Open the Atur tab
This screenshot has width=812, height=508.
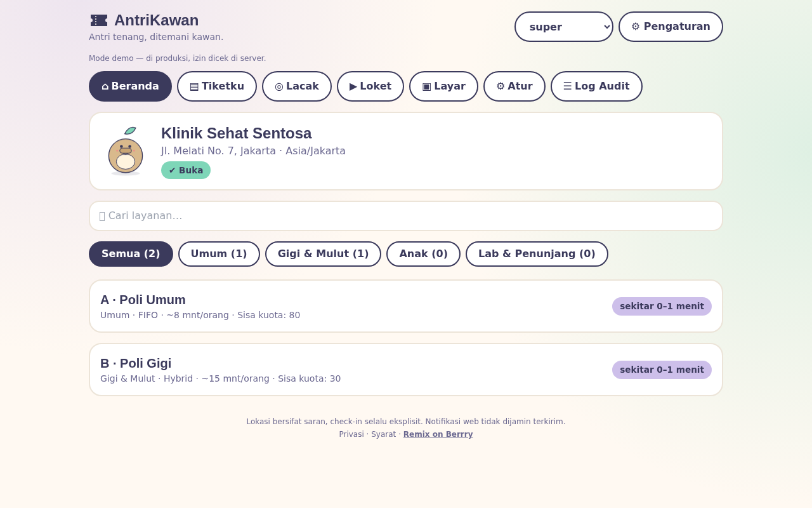pos(514,86)
